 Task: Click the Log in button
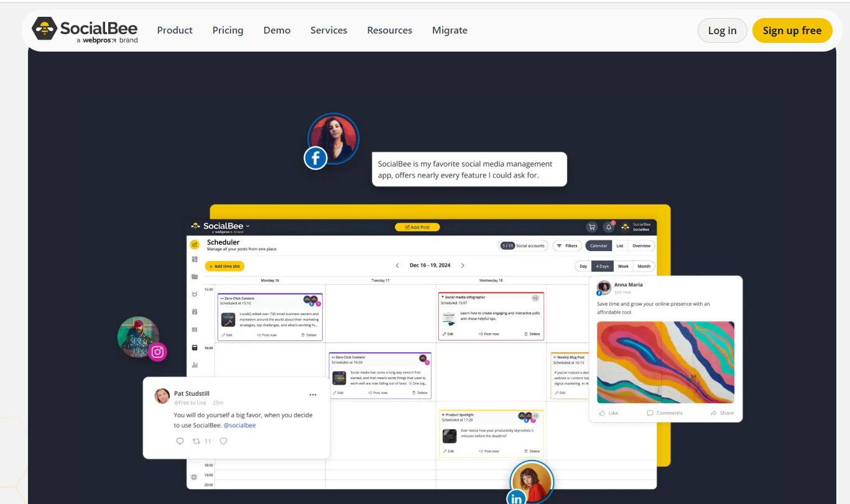[722, 30]
